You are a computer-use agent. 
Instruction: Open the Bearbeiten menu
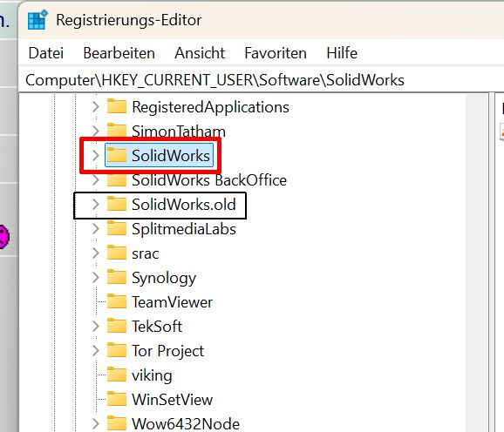(x=119, y=53)
